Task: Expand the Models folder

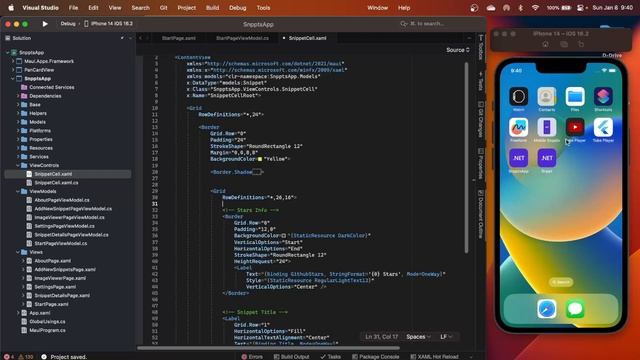Action: 18,122
